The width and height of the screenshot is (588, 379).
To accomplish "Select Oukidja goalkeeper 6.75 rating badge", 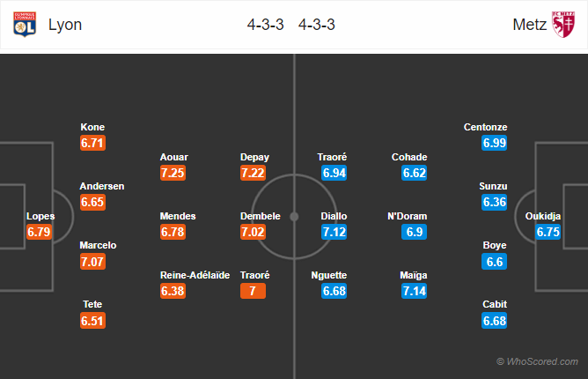I will (x=548, y=232).
